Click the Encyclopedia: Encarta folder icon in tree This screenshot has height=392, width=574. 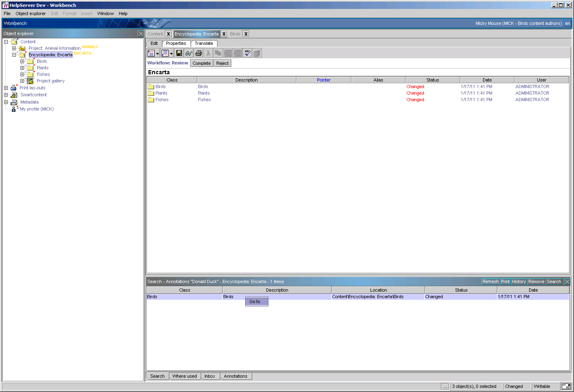22,55
